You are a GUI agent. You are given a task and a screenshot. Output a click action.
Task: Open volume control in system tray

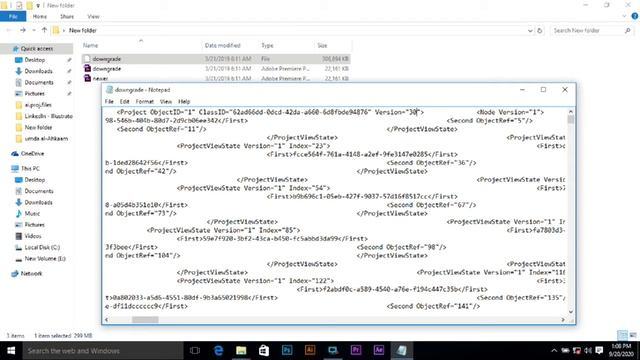point(588,351)
